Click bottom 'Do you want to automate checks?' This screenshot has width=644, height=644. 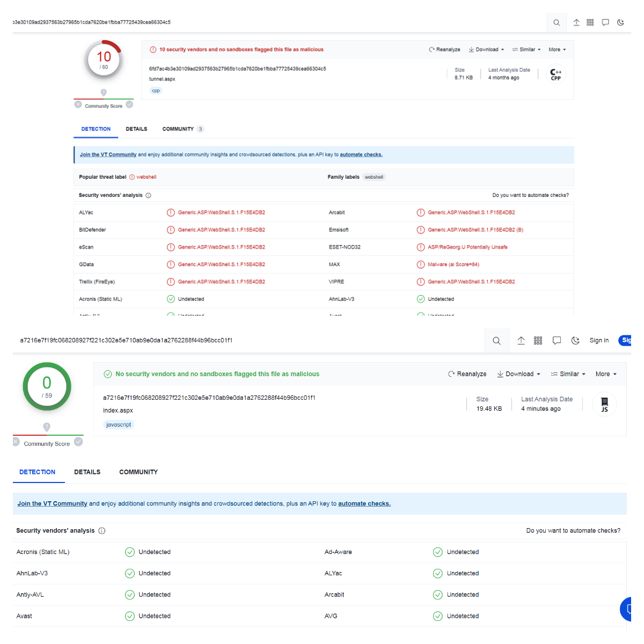[x=573, y=531]
